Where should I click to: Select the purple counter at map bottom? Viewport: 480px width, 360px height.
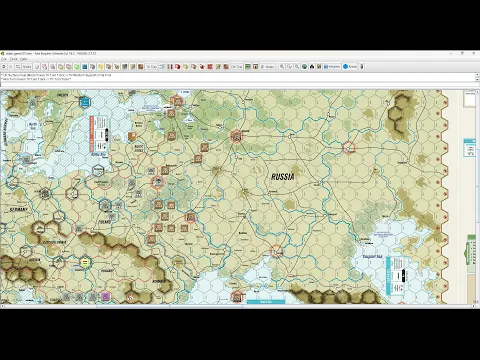coord(106,296)
